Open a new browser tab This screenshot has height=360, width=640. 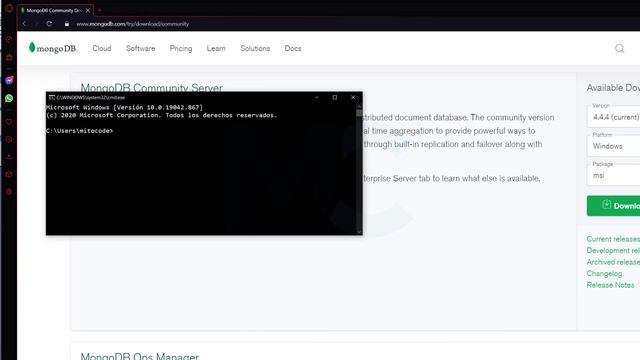(x=100, y=10)
